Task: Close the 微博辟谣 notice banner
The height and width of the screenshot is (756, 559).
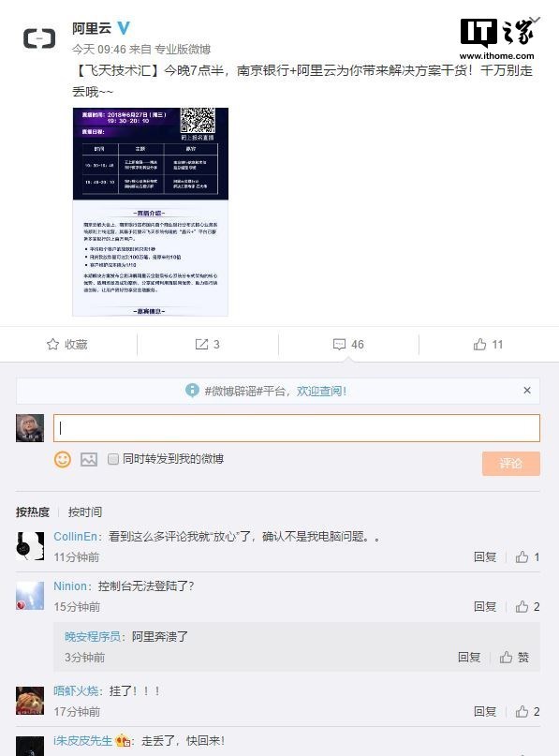Action: pos(527,390)
